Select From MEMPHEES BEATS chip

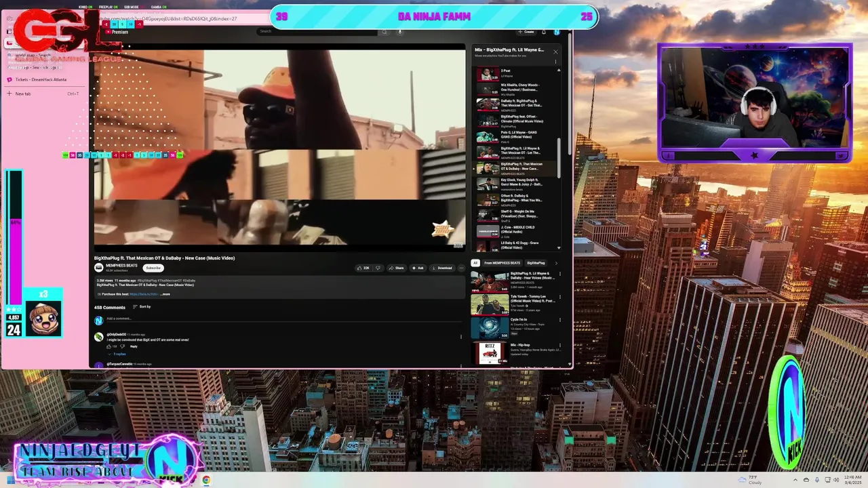click(502, 263)
